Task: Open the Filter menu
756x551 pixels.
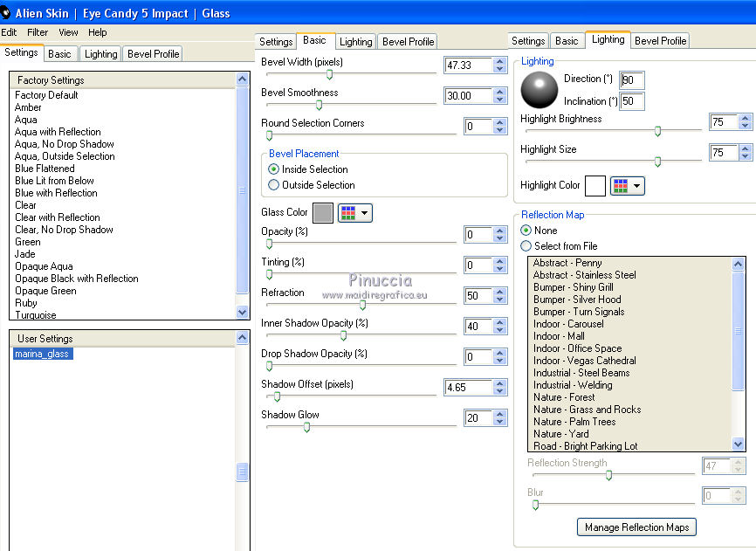Action: pyautogui.click(x=38, y=32)
